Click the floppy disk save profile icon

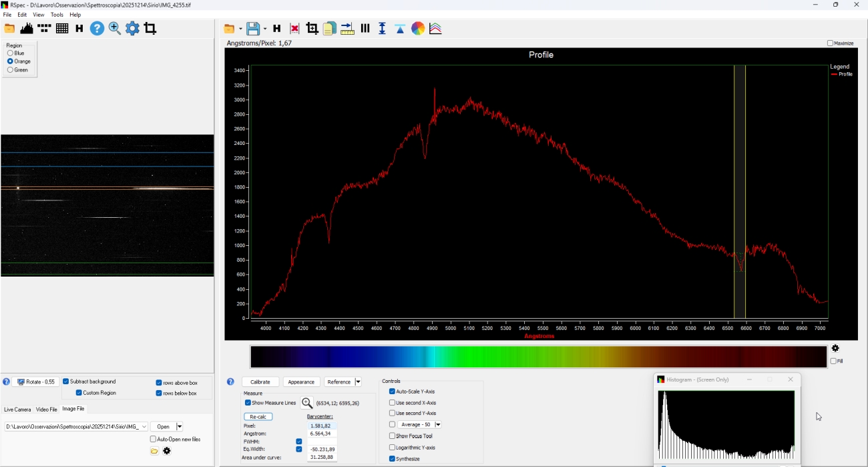[x=253, y=29]
